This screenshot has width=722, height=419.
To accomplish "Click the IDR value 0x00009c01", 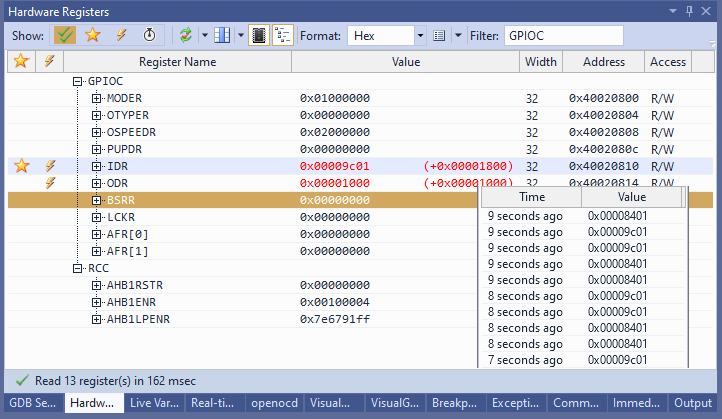I will click(x=335, y=166).
